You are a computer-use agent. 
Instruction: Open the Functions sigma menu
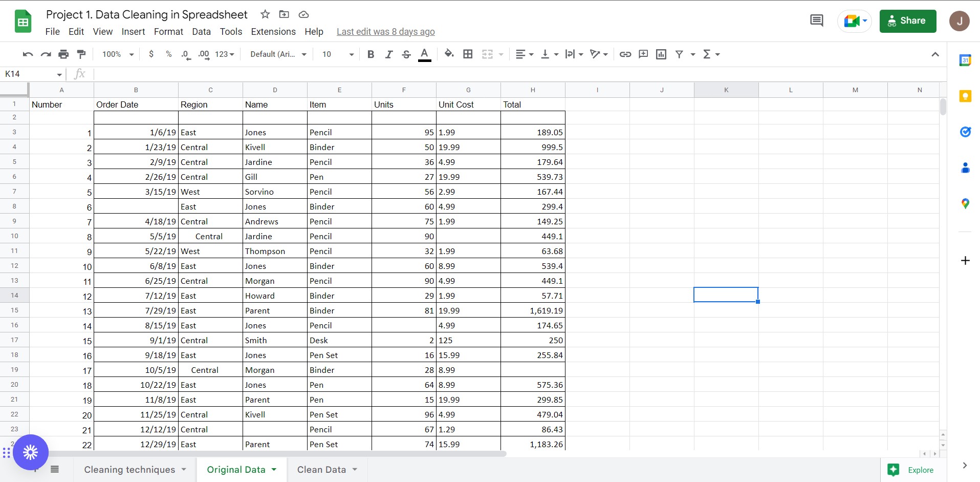point(711,54)
